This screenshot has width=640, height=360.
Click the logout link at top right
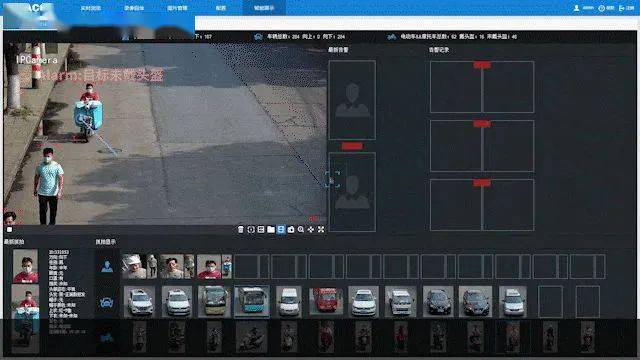coord(627,8)
